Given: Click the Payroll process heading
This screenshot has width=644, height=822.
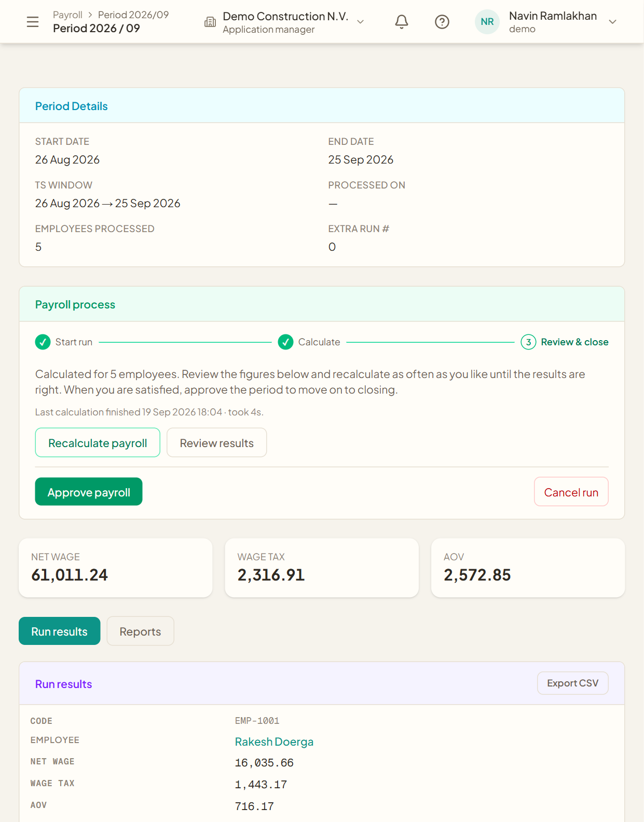Looking at the screenshot, I should (75, 304).
